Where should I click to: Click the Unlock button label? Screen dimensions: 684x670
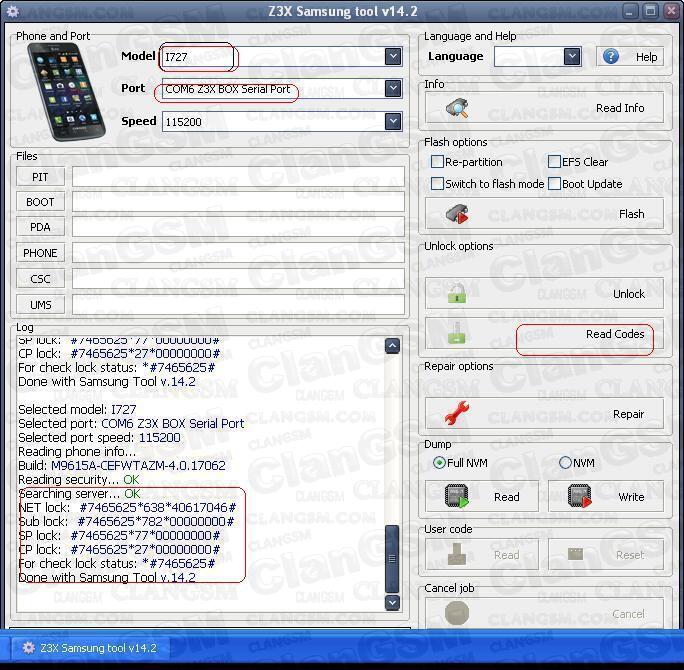point(629,294)
